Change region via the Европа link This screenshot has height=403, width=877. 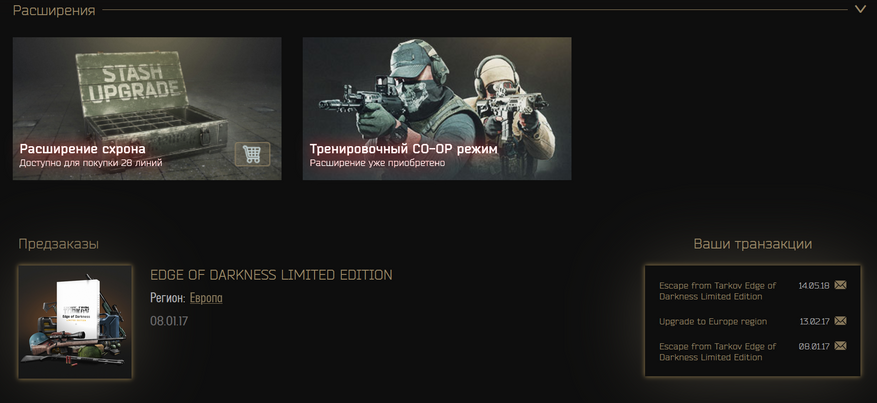pyautogui.click(x=206, y=298)
